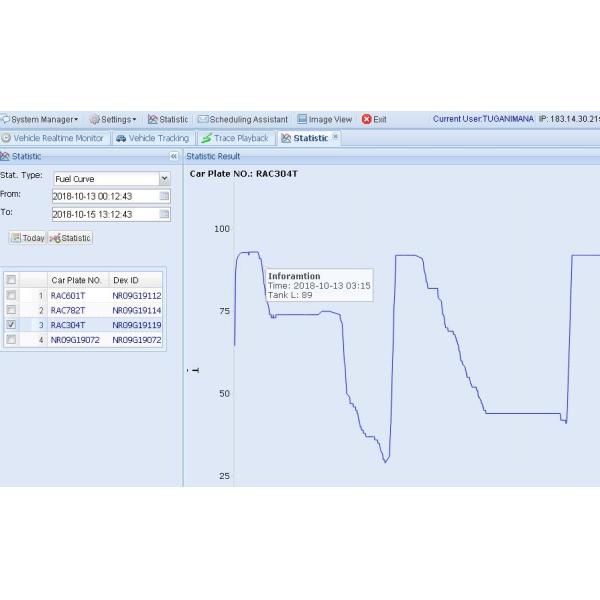Screen dimensions: 600x600
Task: Tick the select-all header checkbox
Action: click(11, 280)
